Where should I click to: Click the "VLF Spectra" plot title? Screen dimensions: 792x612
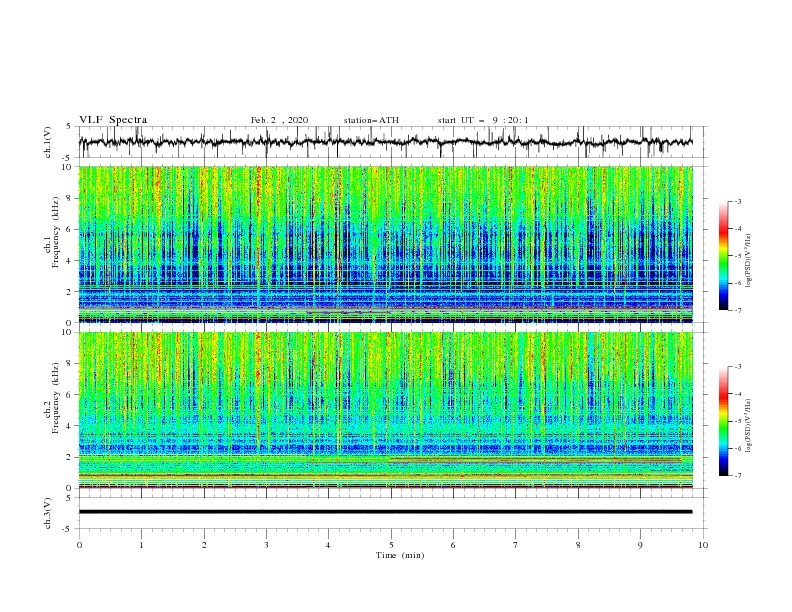coord(113,120)
